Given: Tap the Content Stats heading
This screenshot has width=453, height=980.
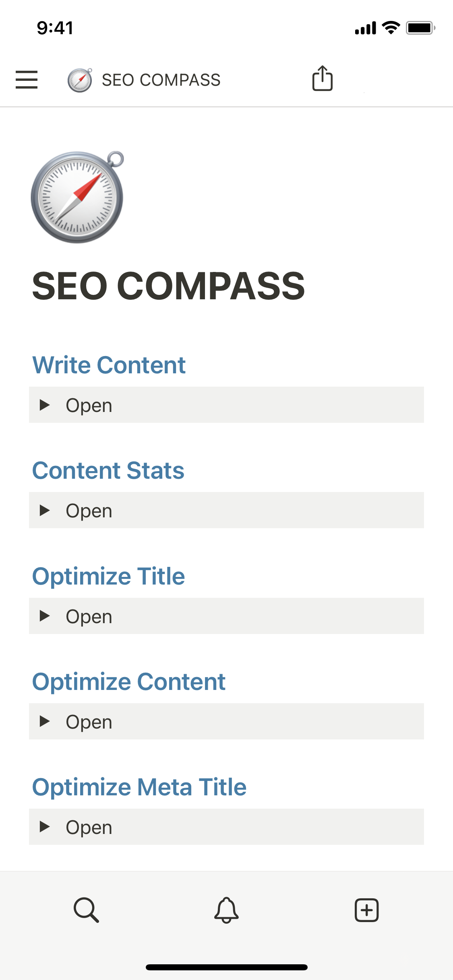Looking at the screenshot, I should 108,470.
